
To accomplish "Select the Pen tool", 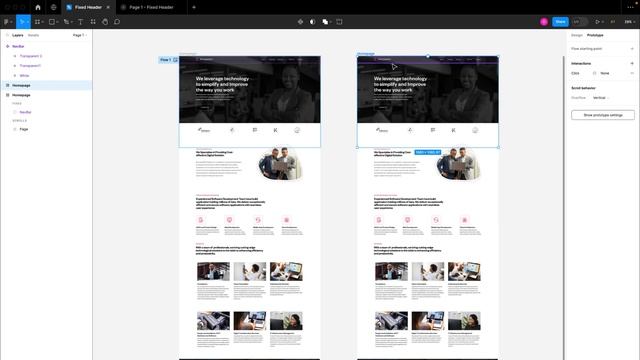I will (x=66, y=22).
